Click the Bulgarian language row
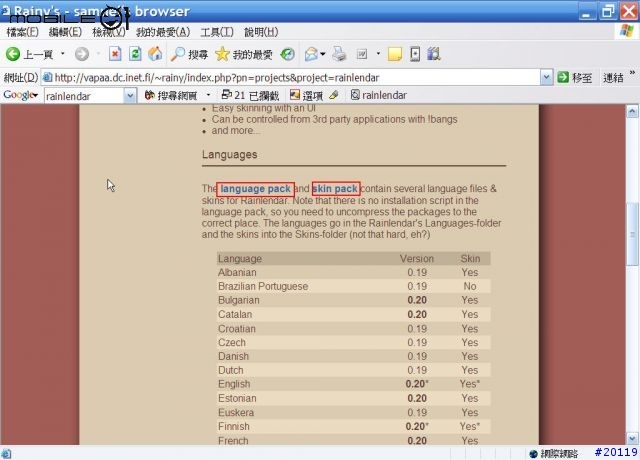 click(353, 300)
